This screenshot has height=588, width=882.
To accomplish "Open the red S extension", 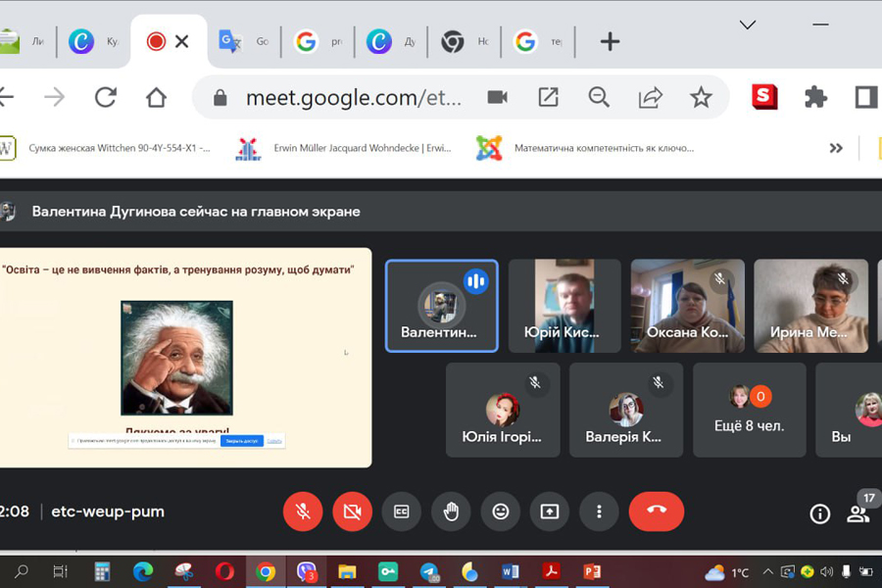I will click(x=764, y=97).
